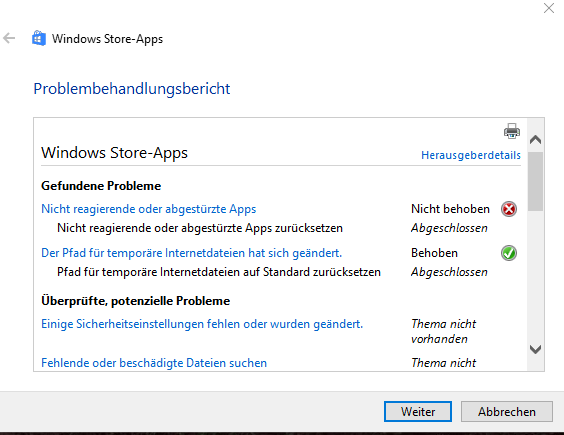Open the Herausgeberdetails link

coord(471,155)
